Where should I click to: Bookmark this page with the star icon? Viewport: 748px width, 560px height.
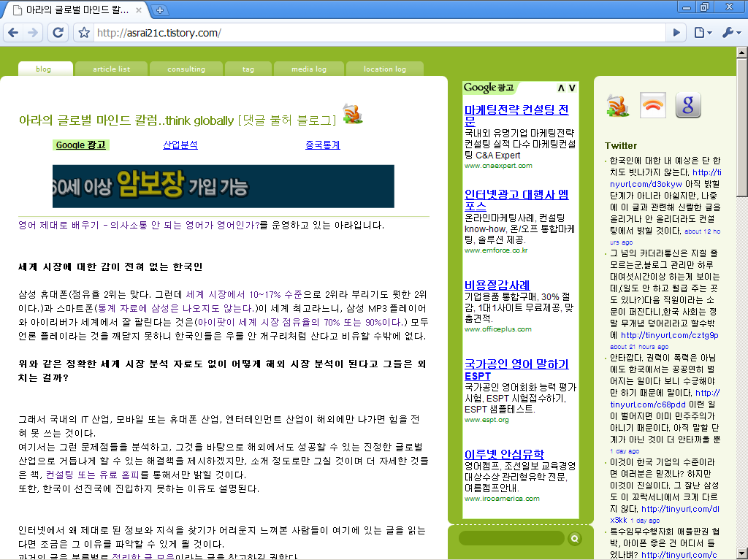point(84,33)
